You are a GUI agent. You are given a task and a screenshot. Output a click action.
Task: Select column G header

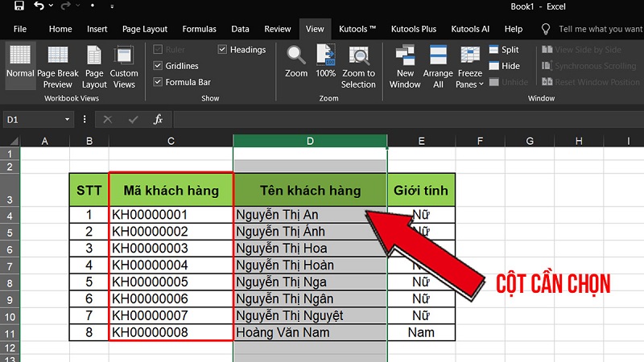[x=530, y=142]
